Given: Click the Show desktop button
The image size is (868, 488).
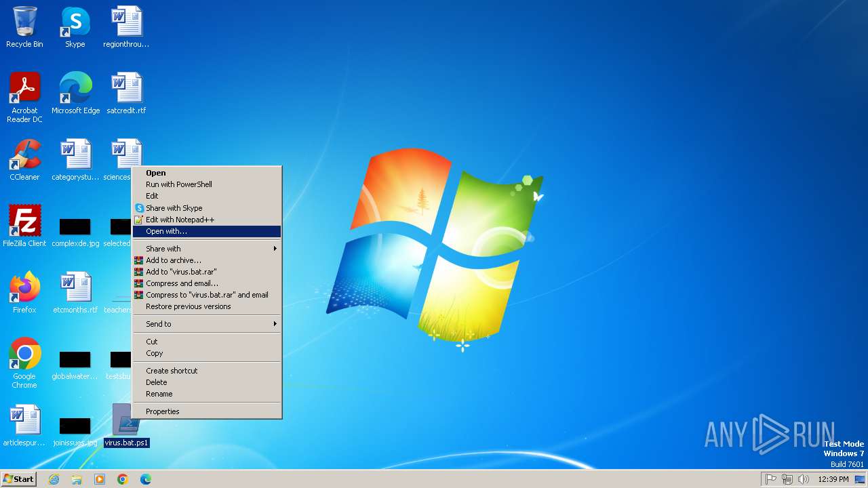Looking at the screenshot, I should point(860,479).
